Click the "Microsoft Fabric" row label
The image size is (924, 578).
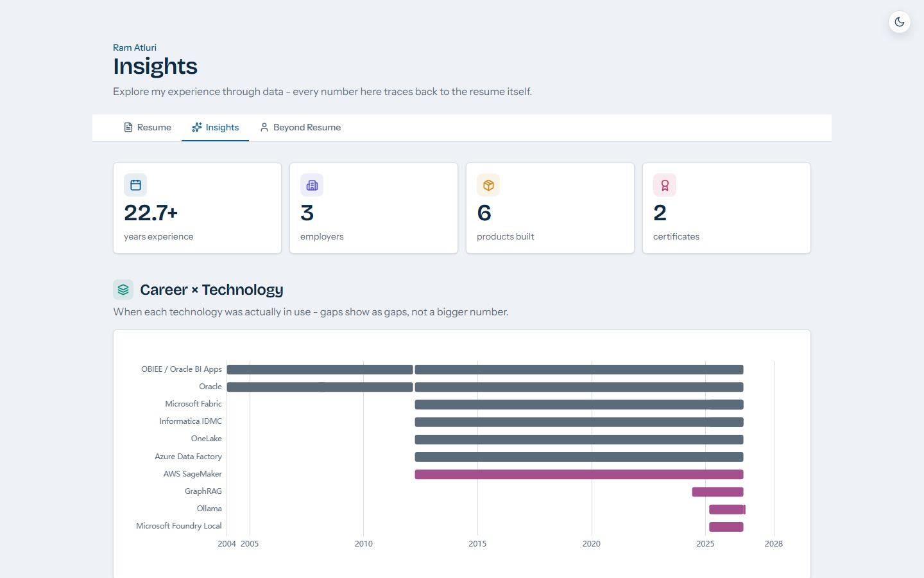coord(193,404)
